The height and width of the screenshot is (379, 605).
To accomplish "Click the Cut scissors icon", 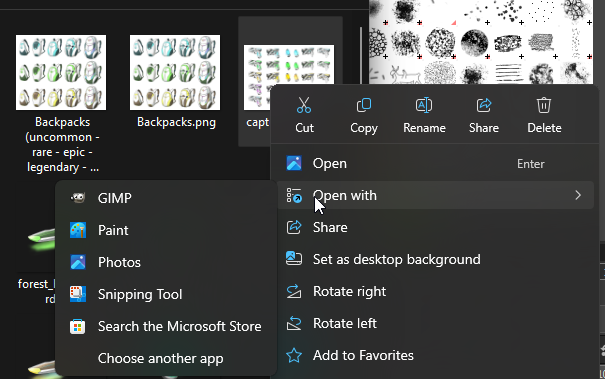I will 304,105.
